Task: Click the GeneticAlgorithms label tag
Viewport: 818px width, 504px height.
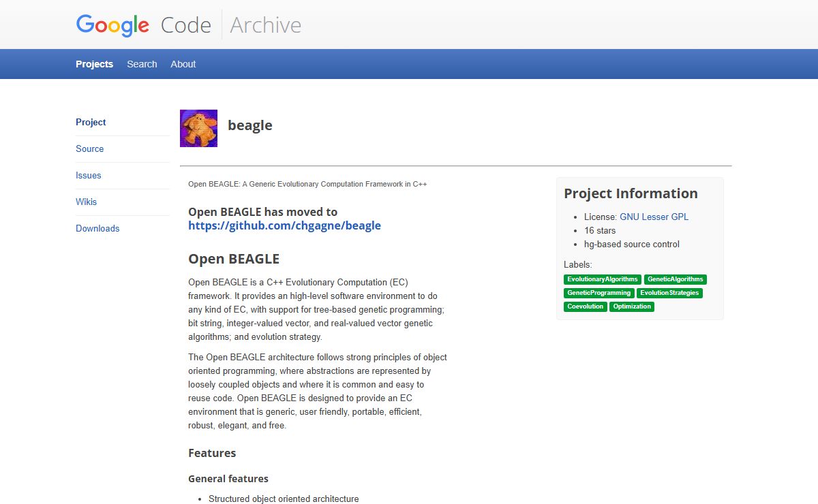Action: (x=675, y=279)
